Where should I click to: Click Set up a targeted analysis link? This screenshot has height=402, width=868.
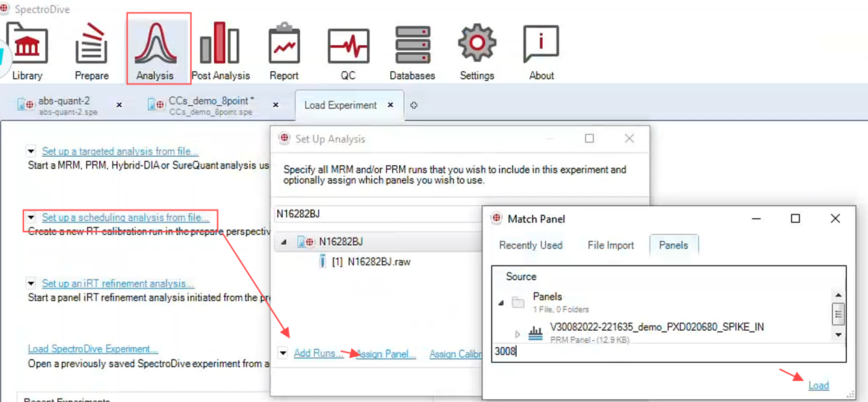tap(120, 151)
